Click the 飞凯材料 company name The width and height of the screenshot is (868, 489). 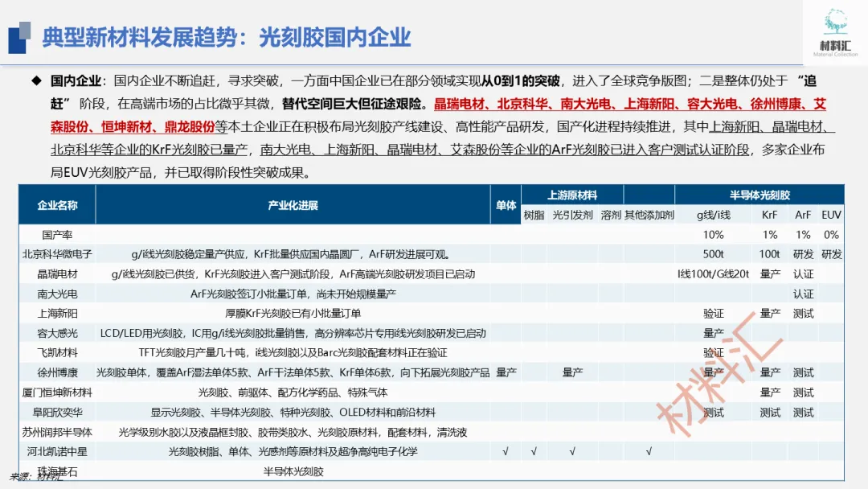click(57, 353)
